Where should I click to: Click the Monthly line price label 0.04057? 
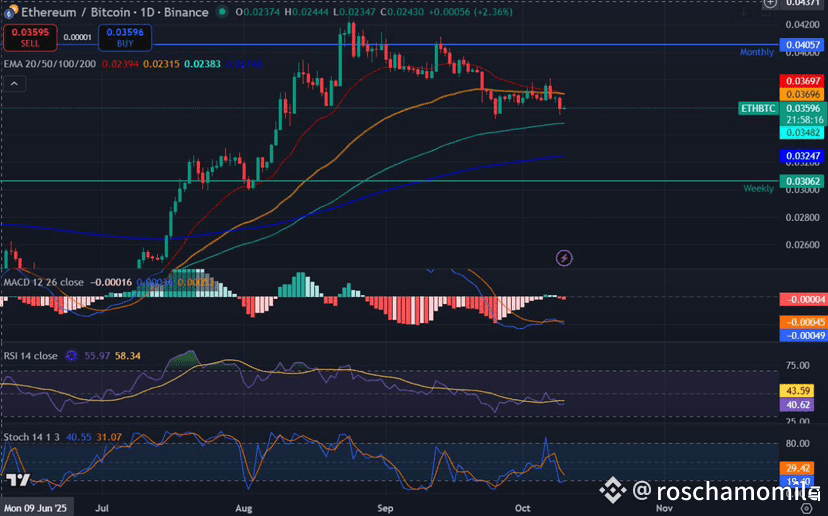point(803,45)
